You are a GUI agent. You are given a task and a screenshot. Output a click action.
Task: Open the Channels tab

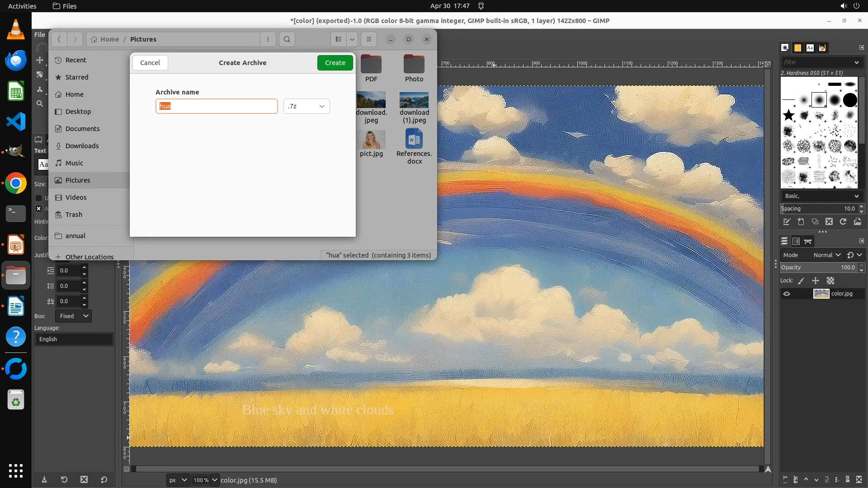(x=796, y=241)
